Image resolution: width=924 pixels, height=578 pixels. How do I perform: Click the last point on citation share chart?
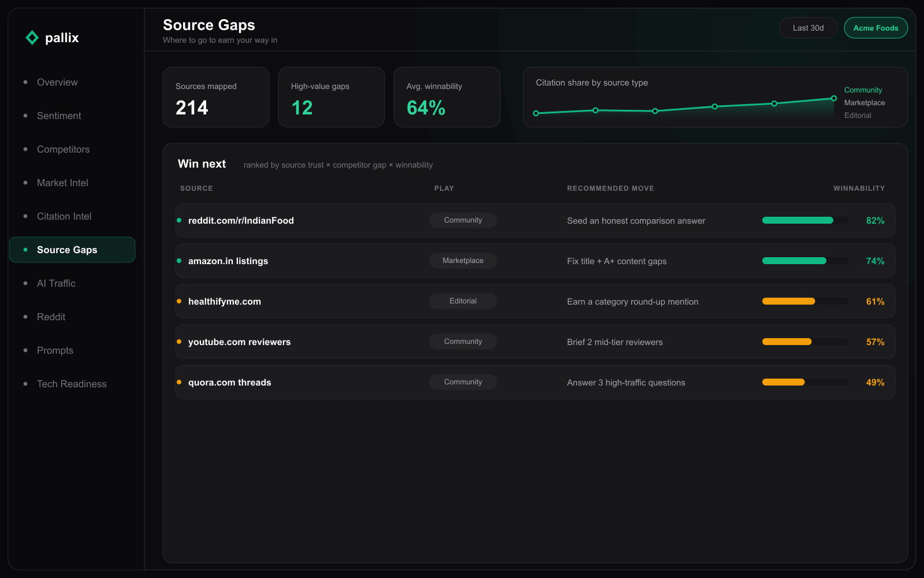[833, 98]
